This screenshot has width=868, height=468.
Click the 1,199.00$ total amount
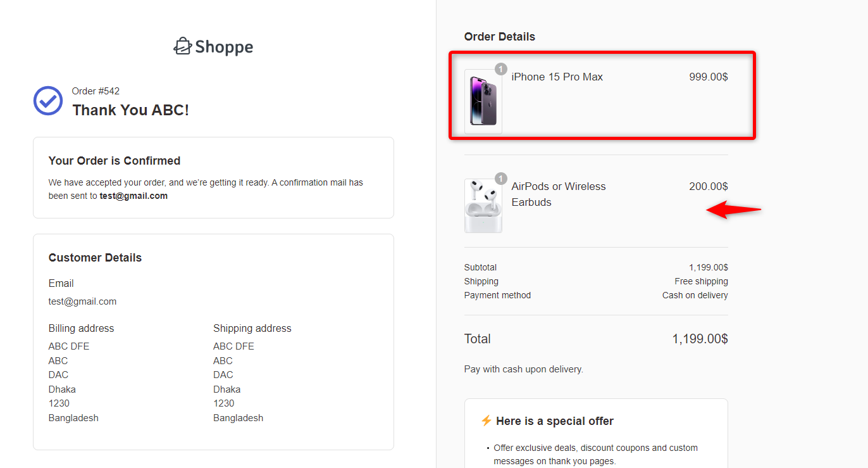click(700, 339)
